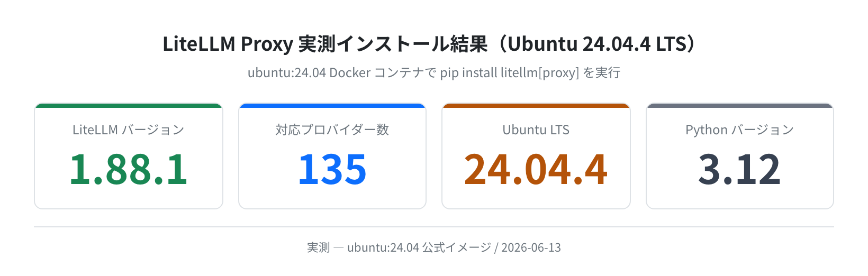
Task: Click the LiteLLM バージョン card label
Action: click(x=129, y=130)
